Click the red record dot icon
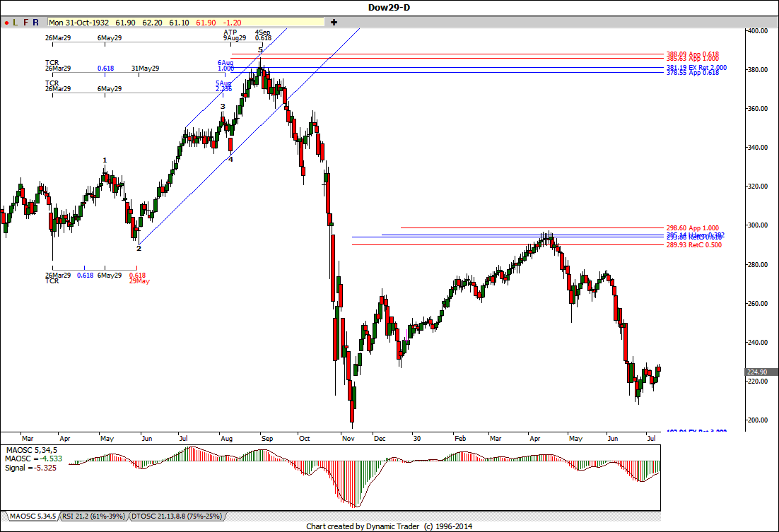 point(6,23)
